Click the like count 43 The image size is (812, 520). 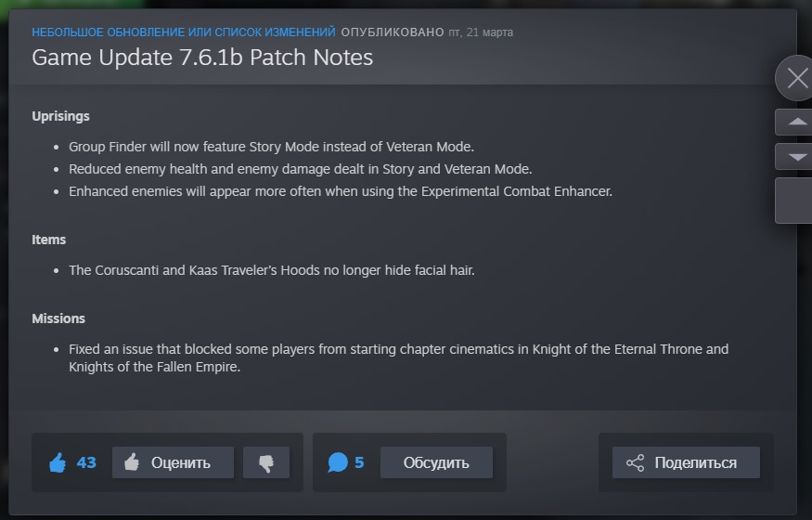click(86, 462)
